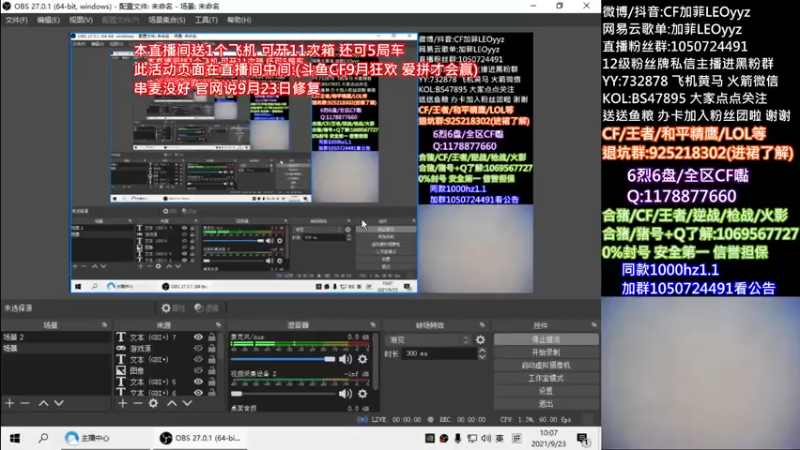The width and height of the screenshot is (800, 450).
Task: Click the OBS 27.0.1 taskbar button
Action: click(x=200, y=438)
